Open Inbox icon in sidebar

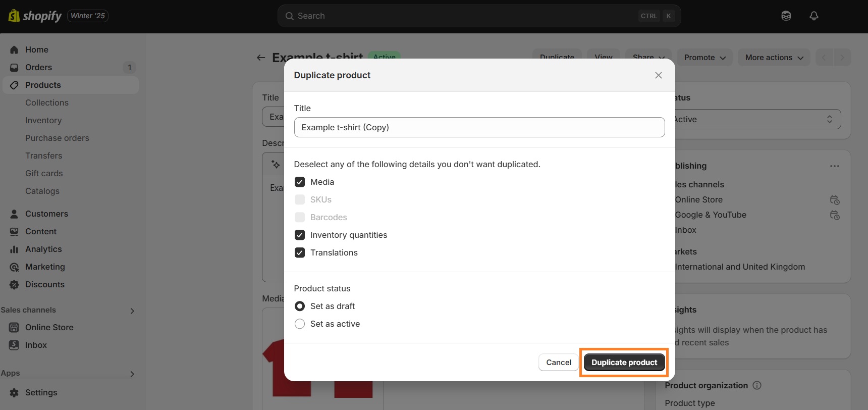[x=14, y=345]
